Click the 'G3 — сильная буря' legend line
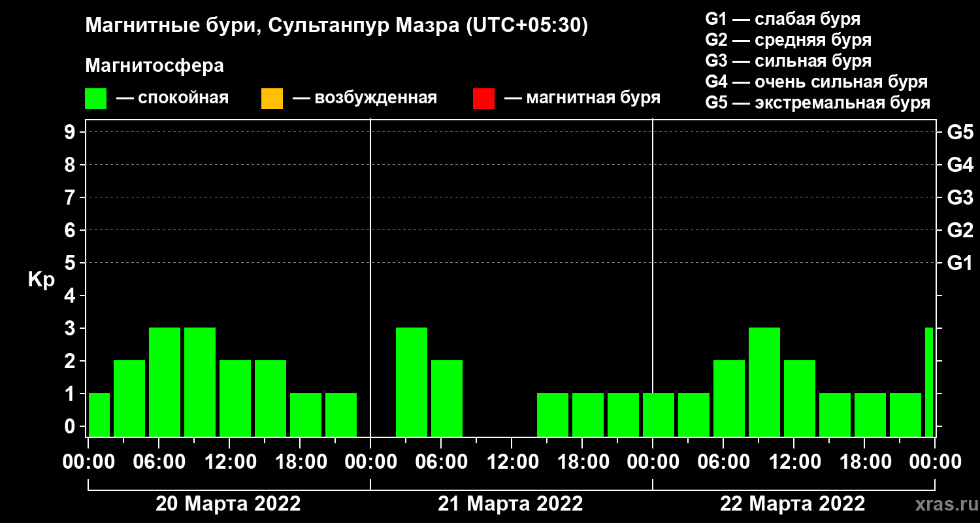Viewport: 980px width, 523px height. pos(788,61)
